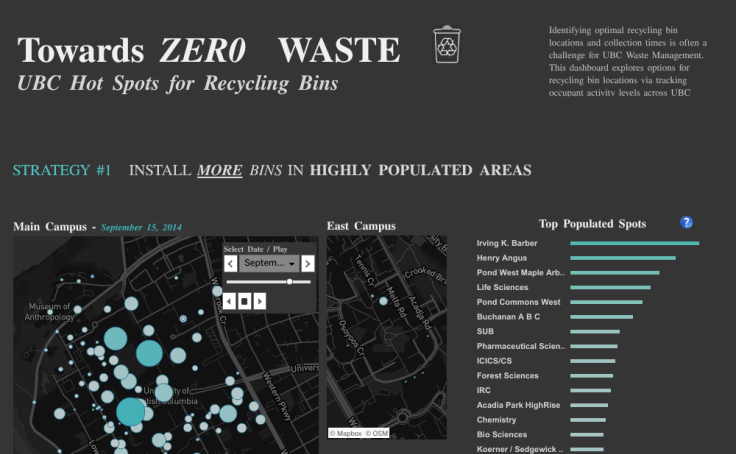Play animation backward button
This screenshot has width=736, height=454.
229,301
